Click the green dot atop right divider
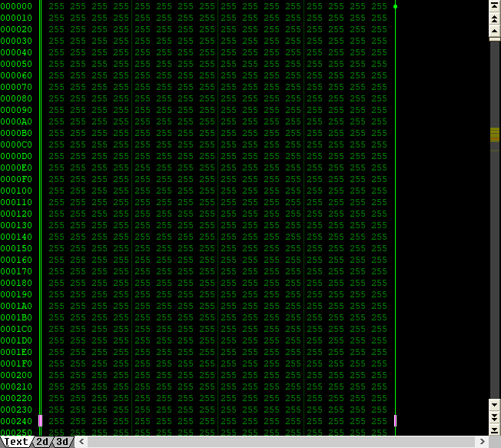Viewport: 501px width, 448px height. [395, 6]
